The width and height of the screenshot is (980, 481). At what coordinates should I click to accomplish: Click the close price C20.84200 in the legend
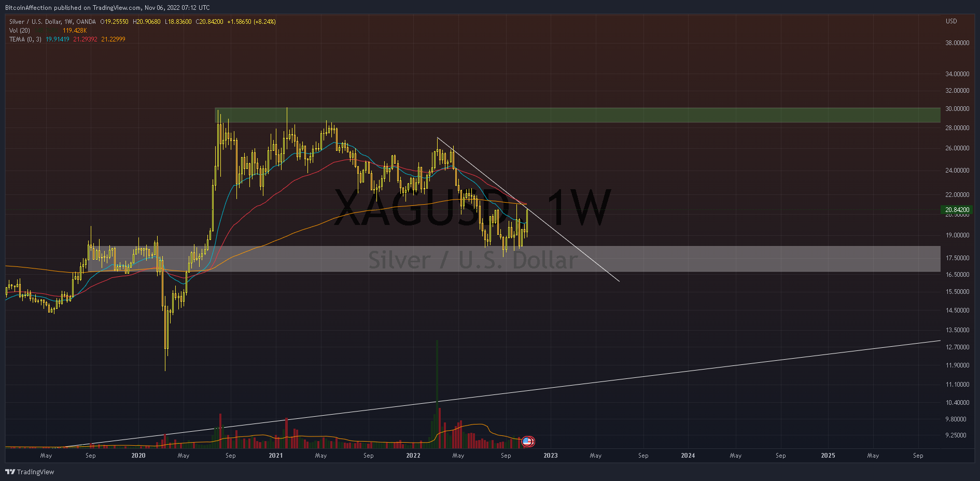[x=209, y=22]
